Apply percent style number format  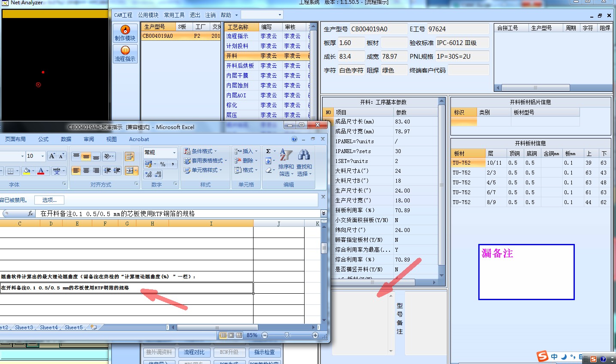click(163, 164)
